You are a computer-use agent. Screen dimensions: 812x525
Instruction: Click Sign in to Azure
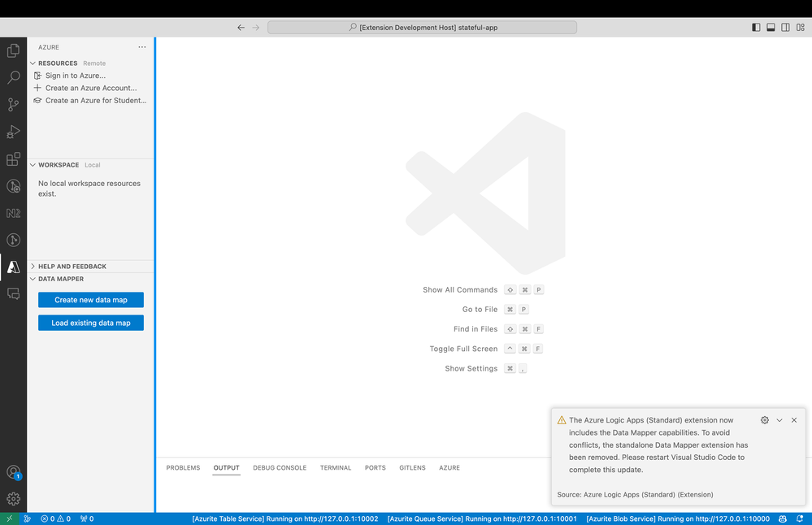click(x=75, y=76)
